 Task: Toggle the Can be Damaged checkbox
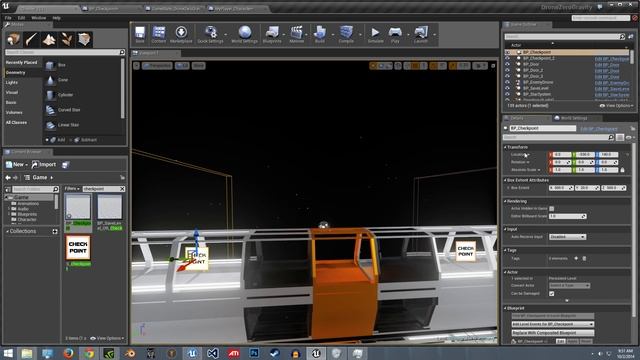552,293
